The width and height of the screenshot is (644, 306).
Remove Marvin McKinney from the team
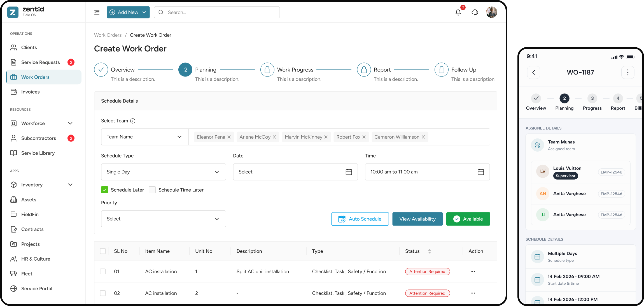(326, 137)
